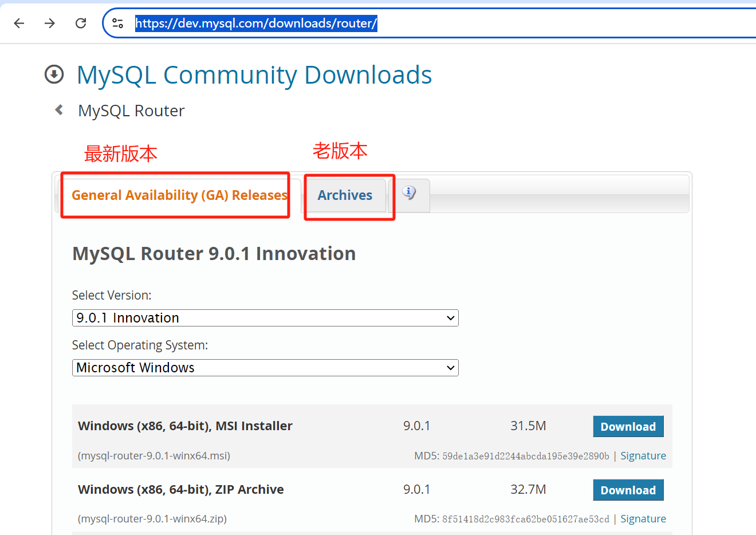This screenshot has height=535, width=756.
Task: Click the 32.7M file size value
Action: (x=528, y=490)
